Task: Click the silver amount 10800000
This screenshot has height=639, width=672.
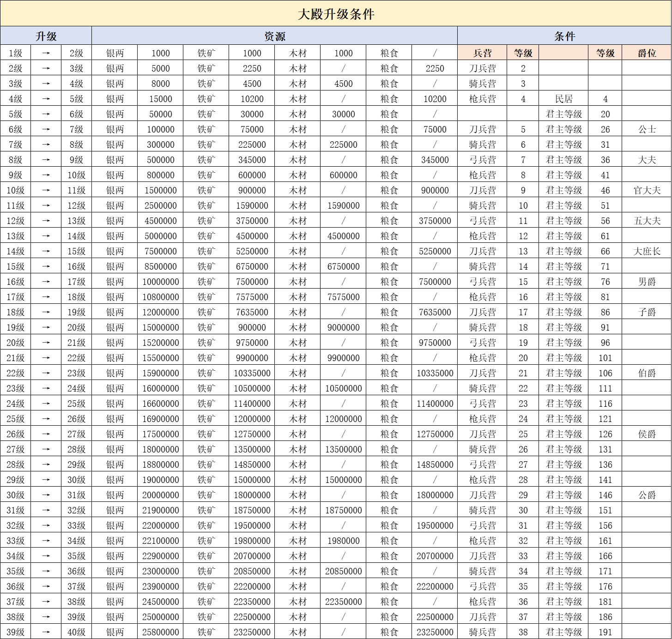Action: coord(160,297)
